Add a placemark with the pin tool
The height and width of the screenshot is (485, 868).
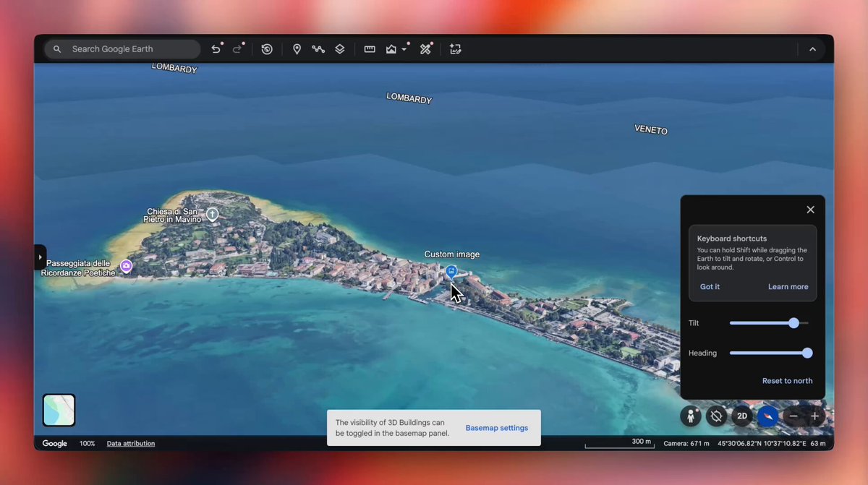coord(297,49)
